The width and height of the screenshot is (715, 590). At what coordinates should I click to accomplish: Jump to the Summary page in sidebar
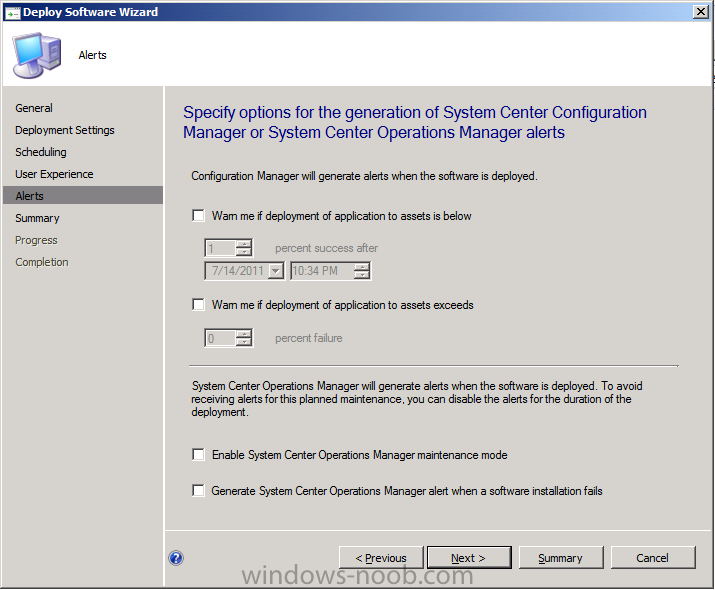37,218
